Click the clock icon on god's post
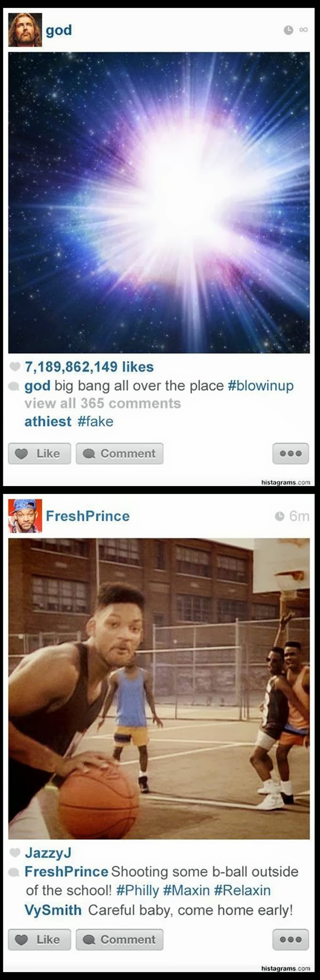This screenshot has width=320, height=980. [x=288, y=30]
